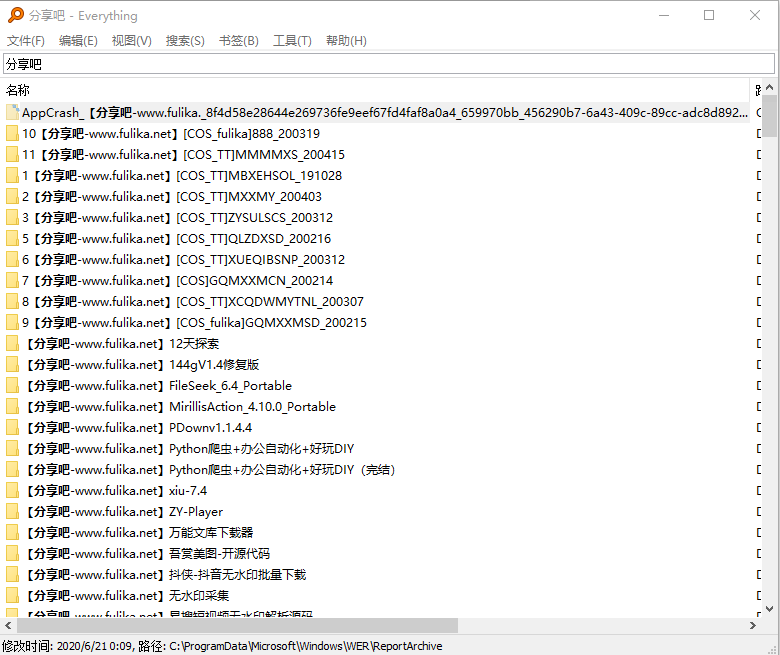Click the Everything magnifier icon in title bar

click(15, 15)
